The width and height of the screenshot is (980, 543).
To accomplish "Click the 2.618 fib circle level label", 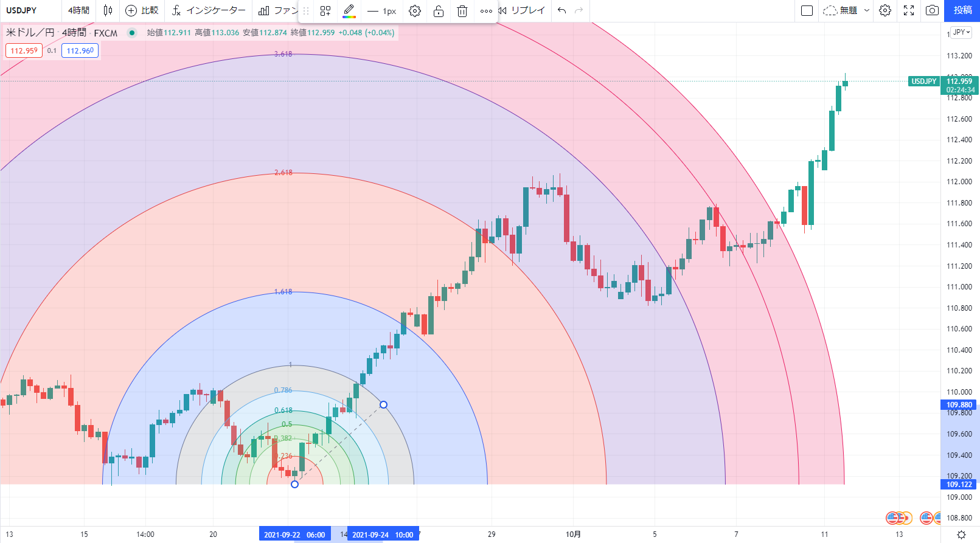I will point(283,173).
